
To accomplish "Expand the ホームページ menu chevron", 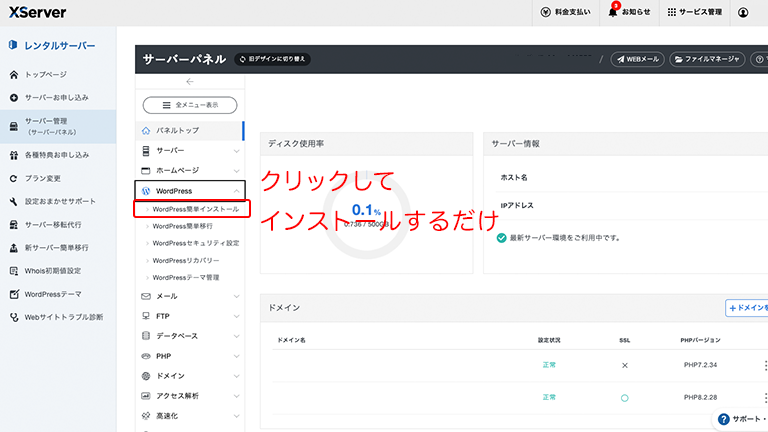I will (237, 171).
